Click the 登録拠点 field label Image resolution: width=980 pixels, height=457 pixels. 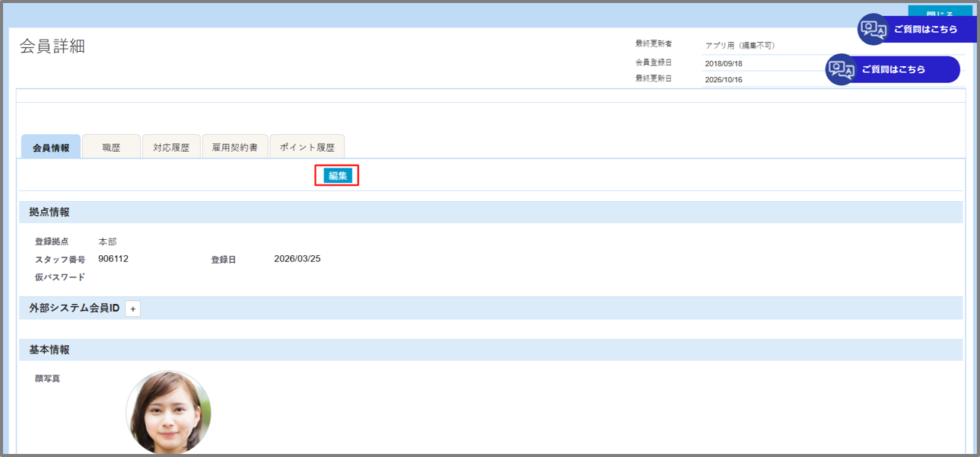tap(52, 241)
